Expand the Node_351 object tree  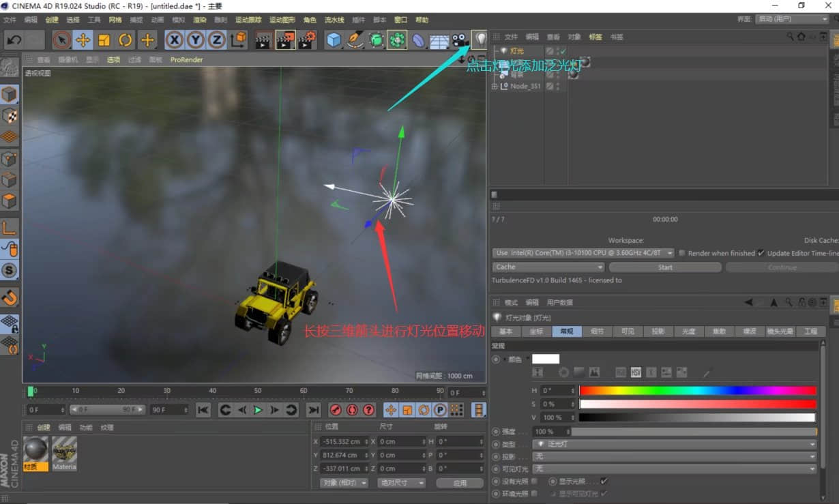[x=495, y=87]
